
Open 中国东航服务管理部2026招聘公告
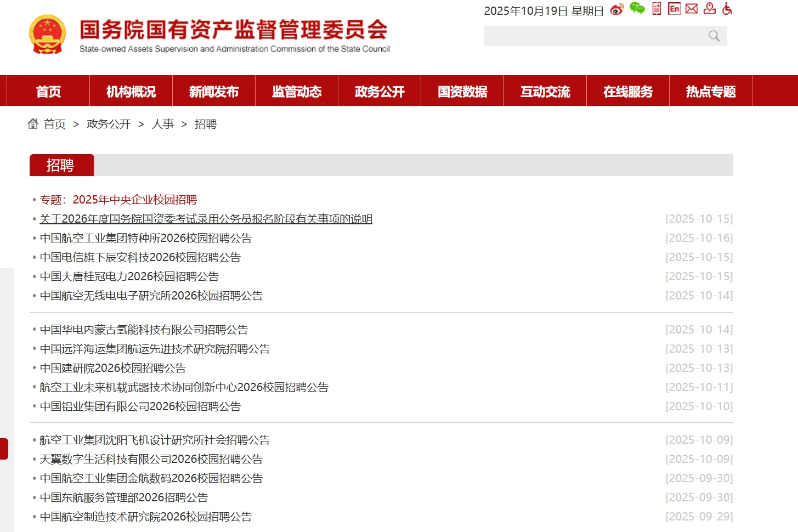[124, 497]
